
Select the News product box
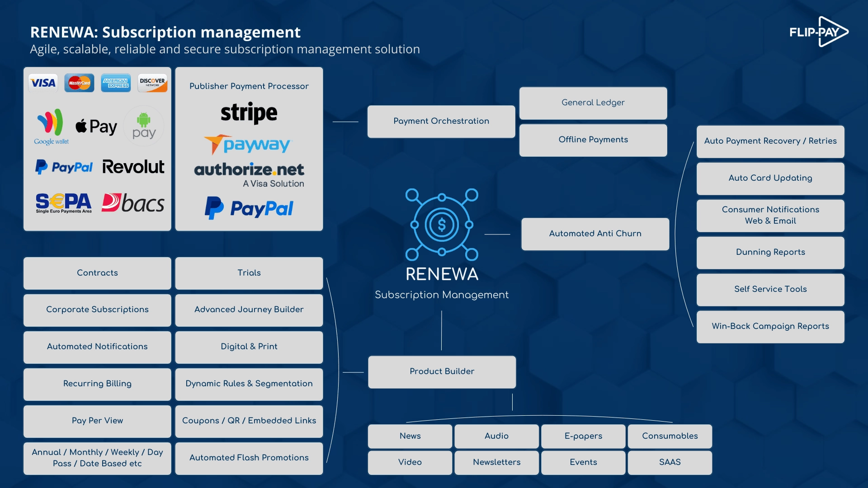pyautogui.click(x=410, y=436)
